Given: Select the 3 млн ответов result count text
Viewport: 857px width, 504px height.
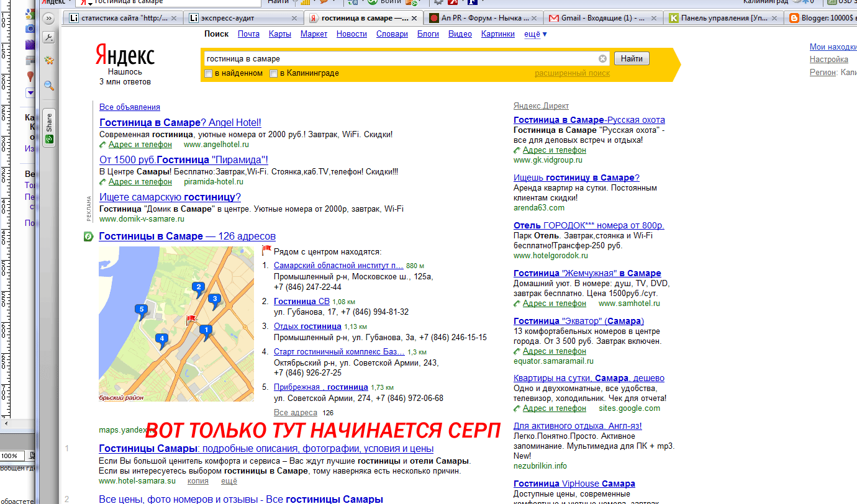Looking at the screenshot, I should (125, 81).
